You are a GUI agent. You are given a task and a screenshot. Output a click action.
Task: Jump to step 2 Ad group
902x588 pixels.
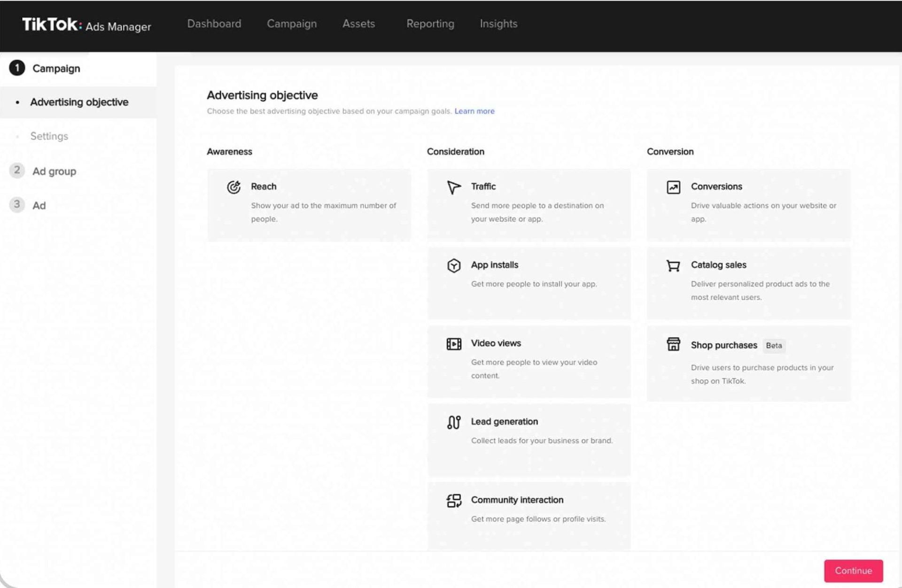tap(54, 171)
